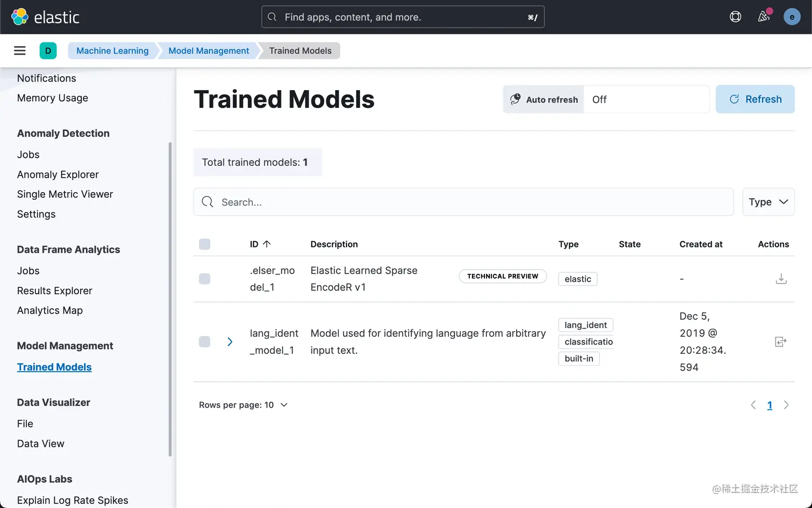Viewport: 812px width, 508px height.
Task: Open Anomaly Explorer
Action: point(58,175)
